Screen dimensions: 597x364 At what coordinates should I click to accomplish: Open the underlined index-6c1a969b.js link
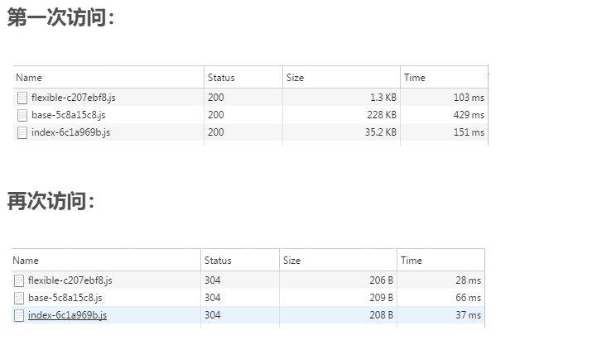67,315
